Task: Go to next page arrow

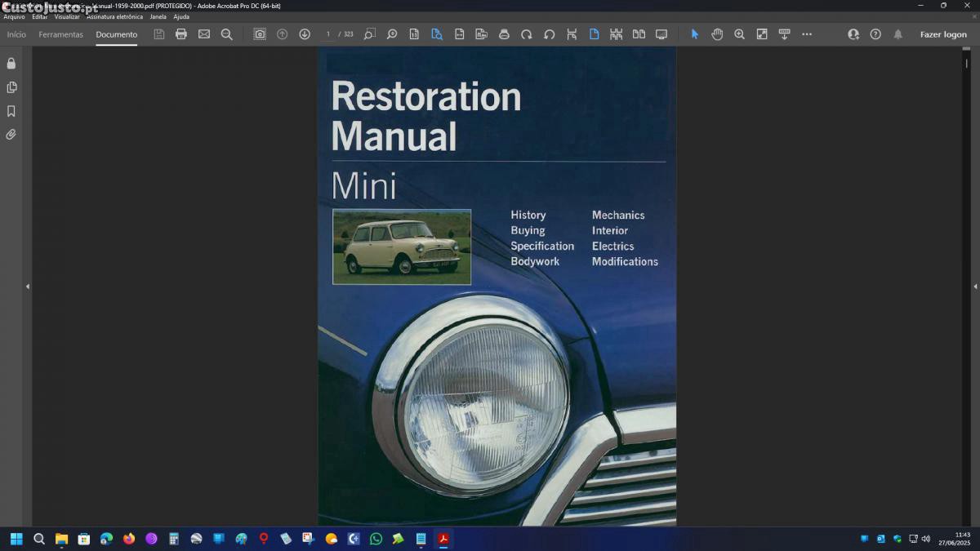Action: [x=305, y=34]
